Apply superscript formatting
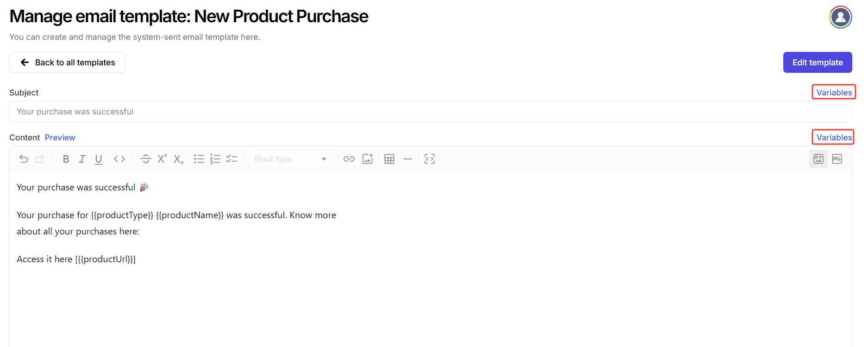The width and height of the screenshot is (868, 347). tap(162, 159)
